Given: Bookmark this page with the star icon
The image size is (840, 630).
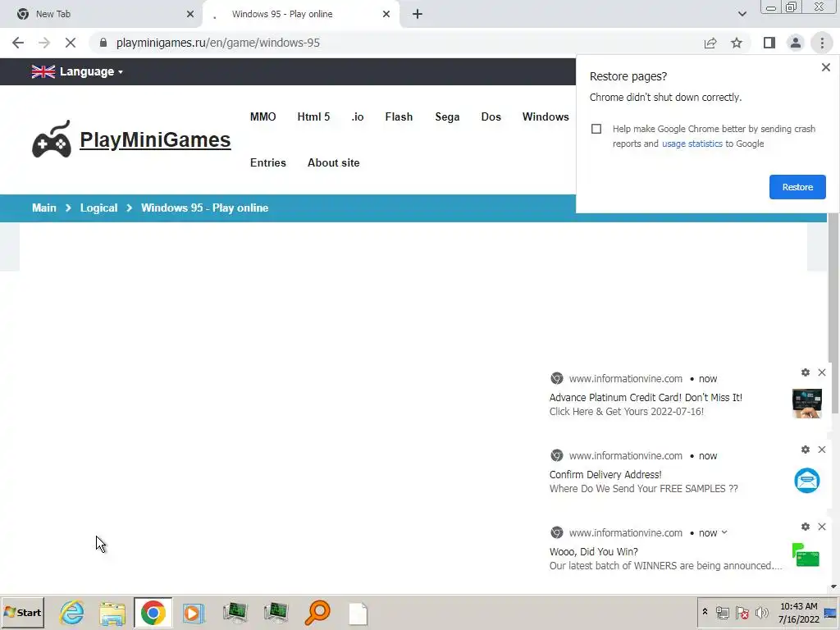Looking at the screenshot, I should [x=737, y=43].
